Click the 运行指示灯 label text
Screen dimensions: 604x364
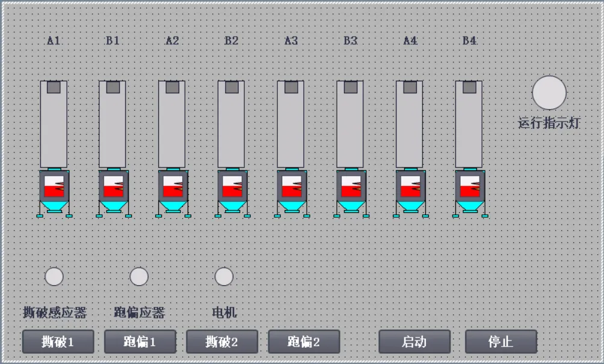coord(549,123)
